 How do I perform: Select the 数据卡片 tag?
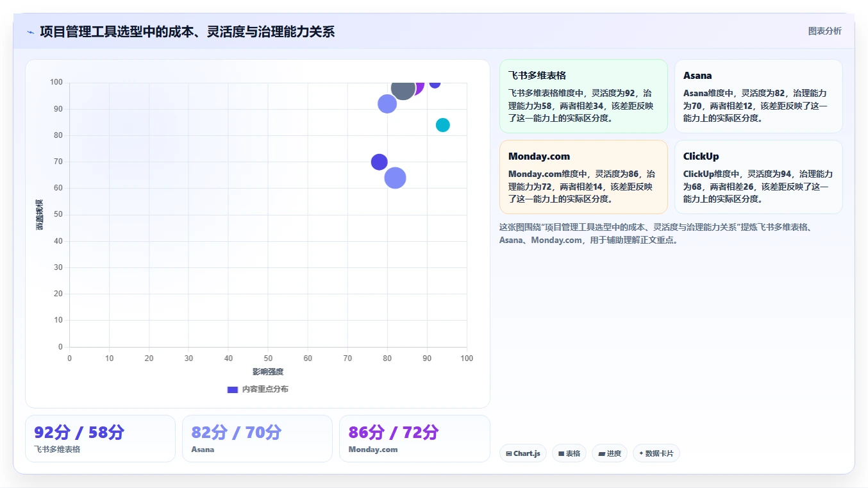click(x=656, y=453)
